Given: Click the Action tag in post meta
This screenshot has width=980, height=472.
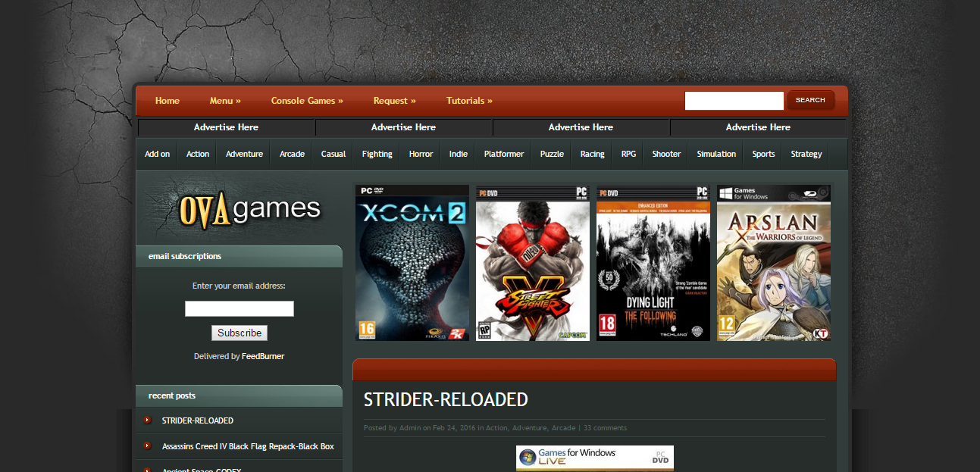Looking at the screenshot, I should click(x=496, y=428).
